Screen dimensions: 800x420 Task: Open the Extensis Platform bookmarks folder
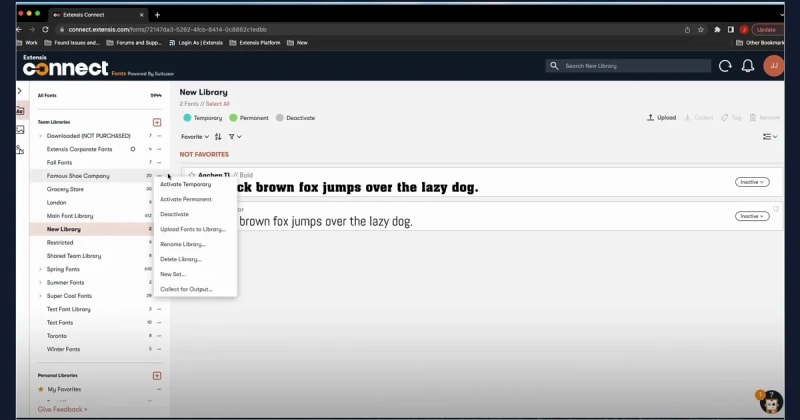point(255,43)
